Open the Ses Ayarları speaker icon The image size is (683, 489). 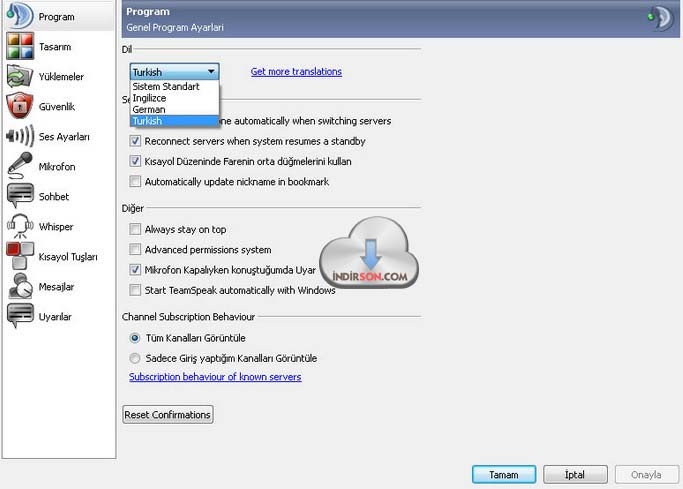point(20,136)
